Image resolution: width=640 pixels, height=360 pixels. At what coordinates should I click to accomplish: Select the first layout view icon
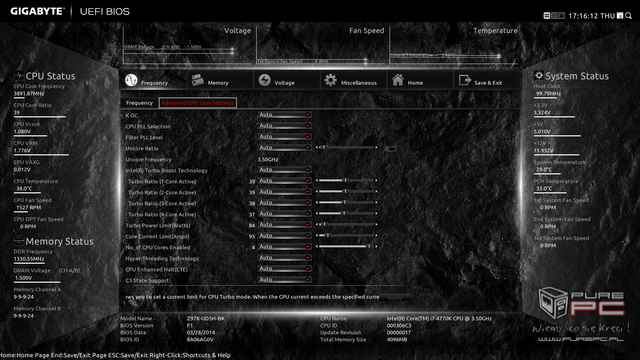[x=547, y=16]
